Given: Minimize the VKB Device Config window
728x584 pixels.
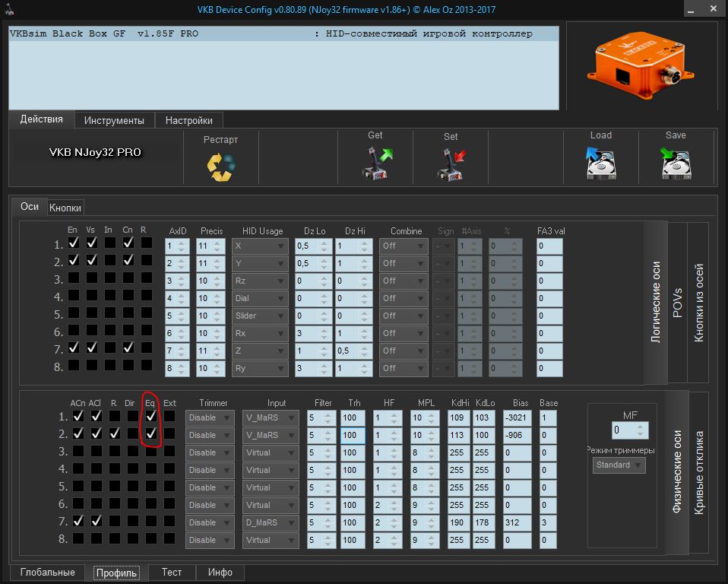Looking at the screenshot, I should click(x=692, y=9).
